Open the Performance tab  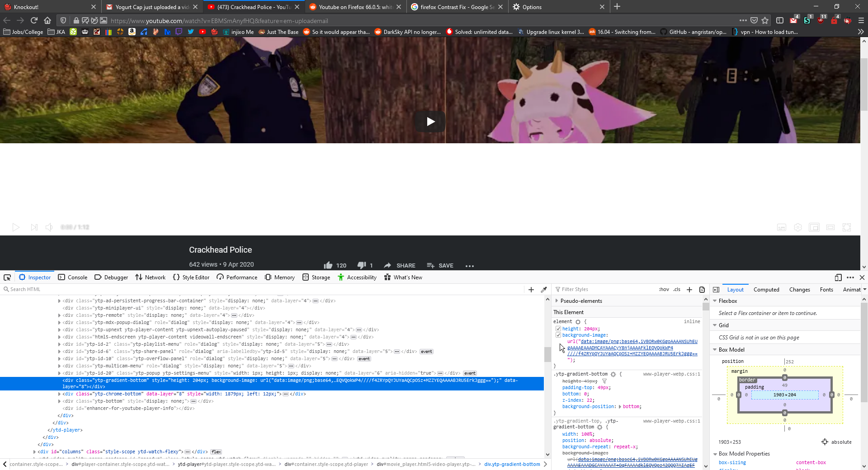[237, 277]
